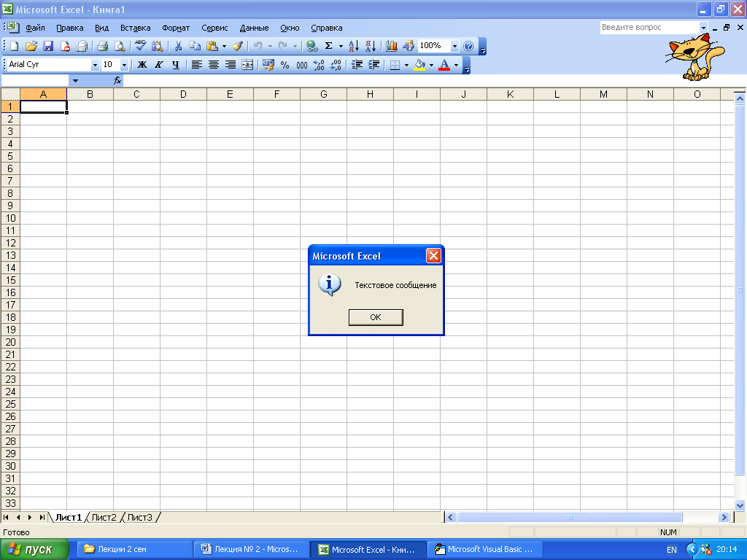
Task: Switch to Microsoft Visual Basic taskbar button
Action: [x=484, y=549]
